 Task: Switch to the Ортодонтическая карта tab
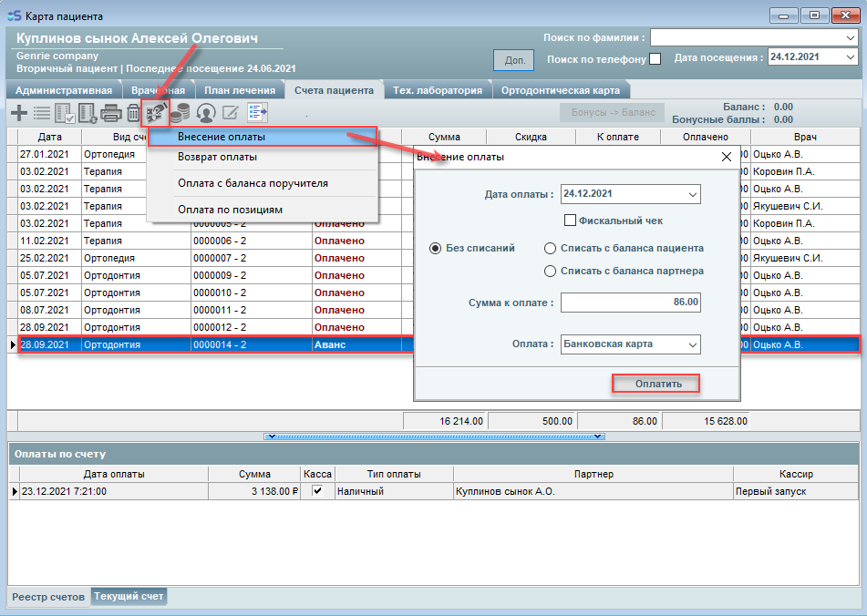[561, 90]
